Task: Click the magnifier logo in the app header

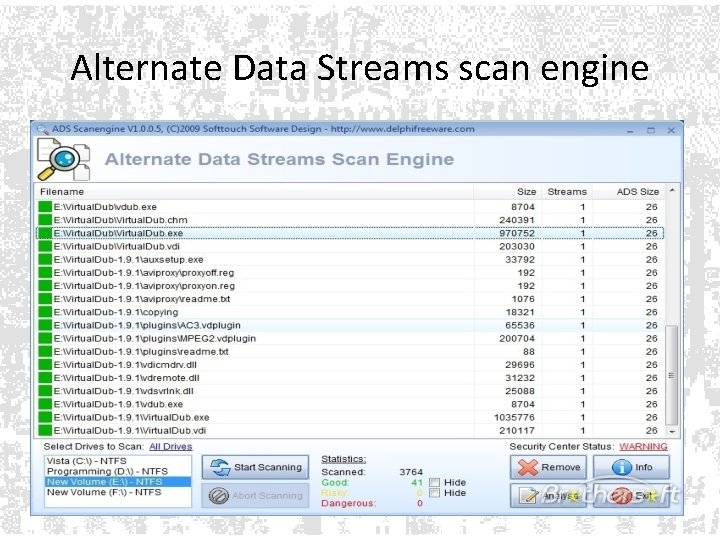Action: pyautogui.click(x=63, y=159)
